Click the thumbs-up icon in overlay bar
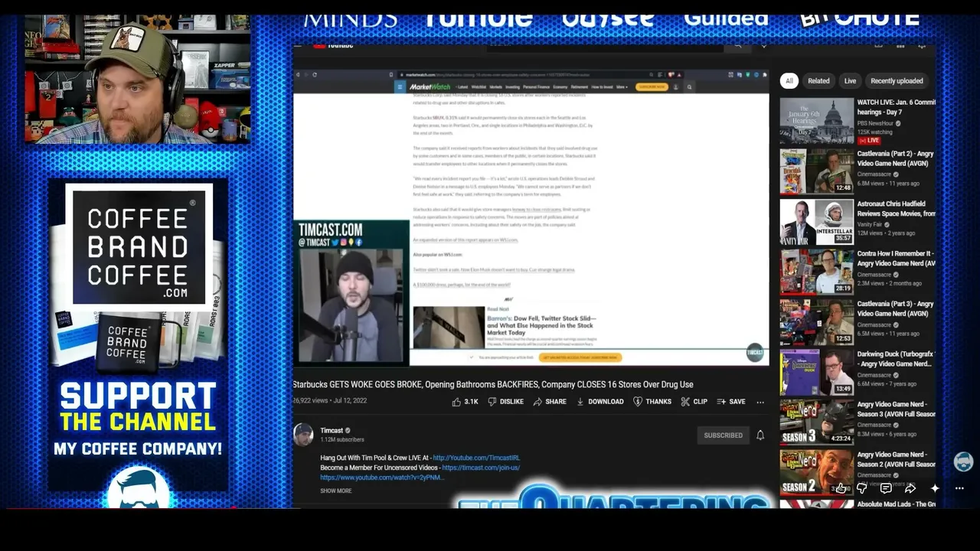This screenshot has height=551, width=980. point(841,488)
